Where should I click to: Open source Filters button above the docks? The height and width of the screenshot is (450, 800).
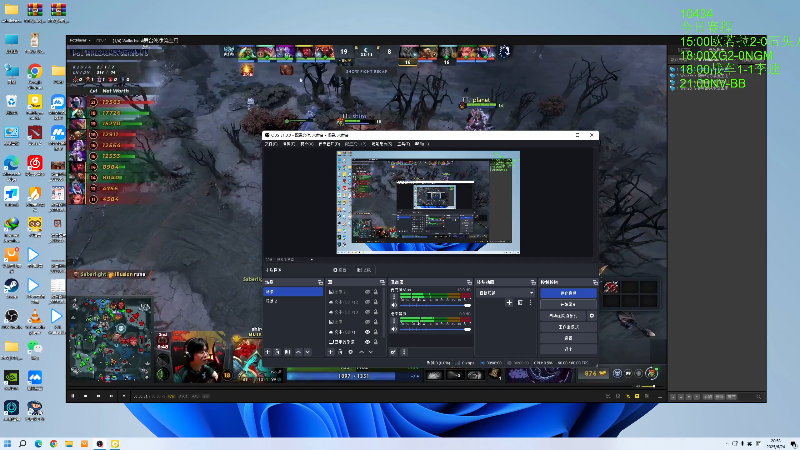click(x=364, y=270)
